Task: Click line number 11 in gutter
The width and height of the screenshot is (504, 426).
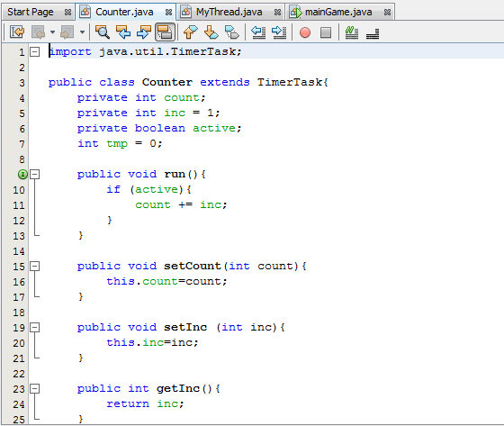Action: click(19, 205)
